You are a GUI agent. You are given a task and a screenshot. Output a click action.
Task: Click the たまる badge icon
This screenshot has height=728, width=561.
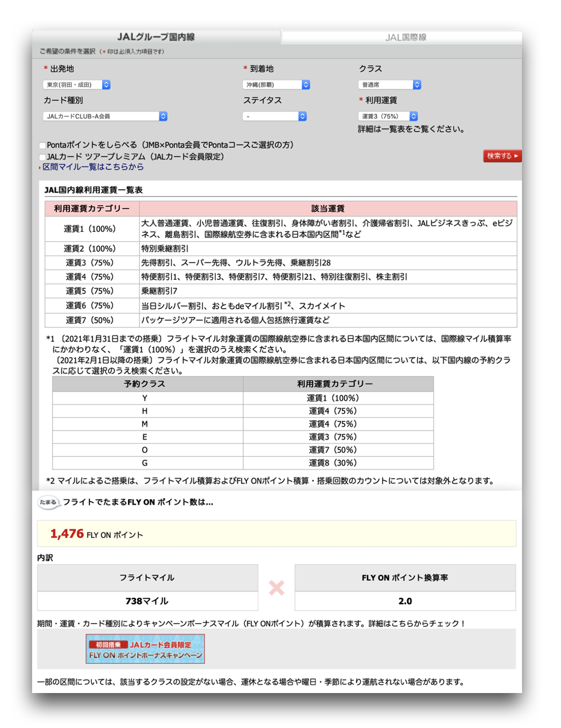coord(49,503)
